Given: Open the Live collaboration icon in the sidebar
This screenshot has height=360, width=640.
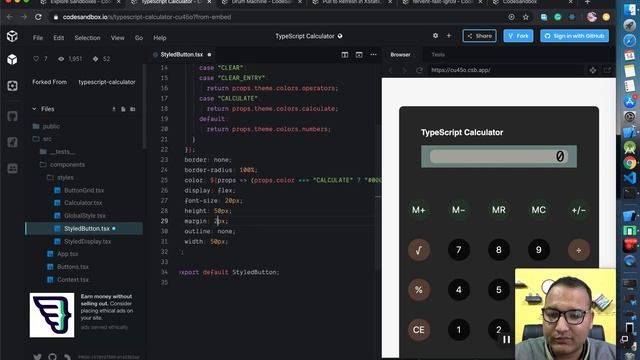Looking at the screenshot, I should tap(12, 168).
